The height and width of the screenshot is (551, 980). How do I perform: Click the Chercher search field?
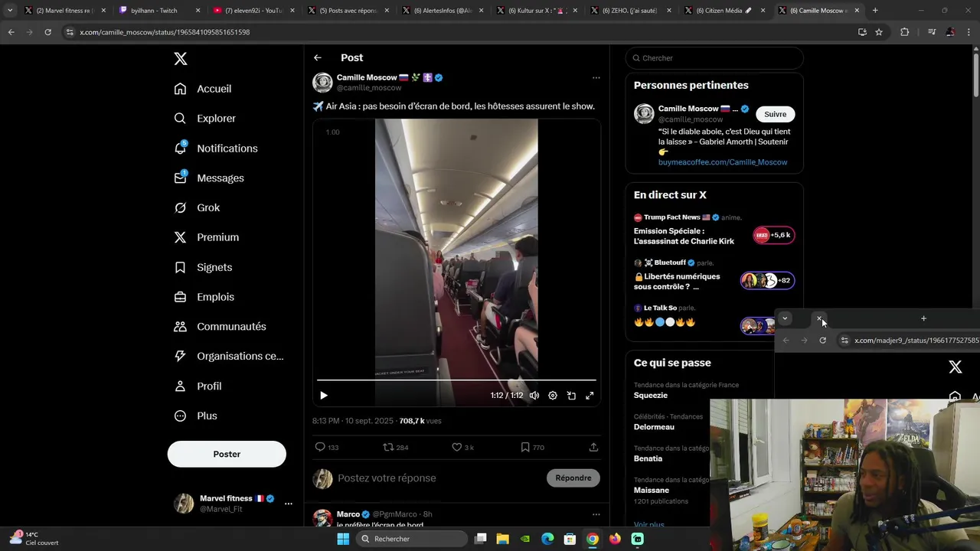[714, 58]
